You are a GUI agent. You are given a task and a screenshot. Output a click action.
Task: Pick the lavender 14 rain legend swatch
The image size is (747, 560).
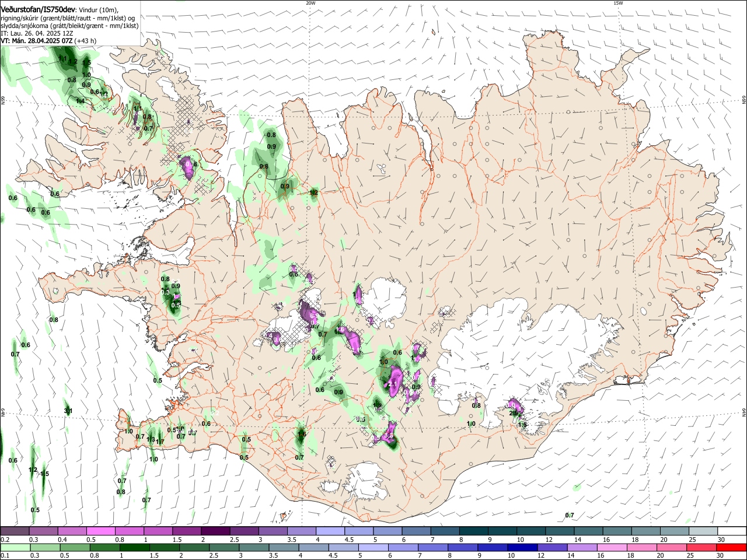tap(582, 547)
